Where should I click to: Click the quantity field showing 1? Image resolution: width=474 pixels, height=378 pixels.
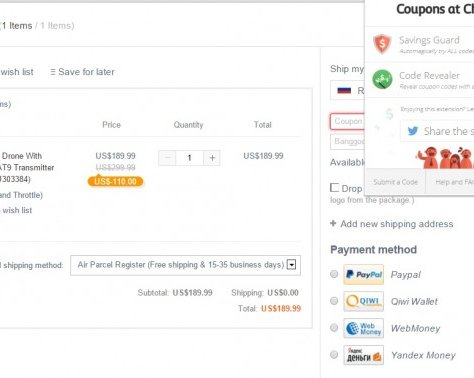tap(190, 158)
